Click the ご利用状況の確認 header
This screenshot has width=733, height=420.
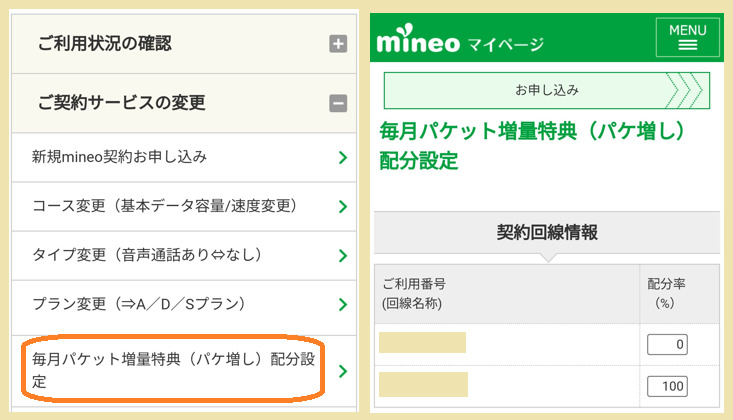point(105,43)
